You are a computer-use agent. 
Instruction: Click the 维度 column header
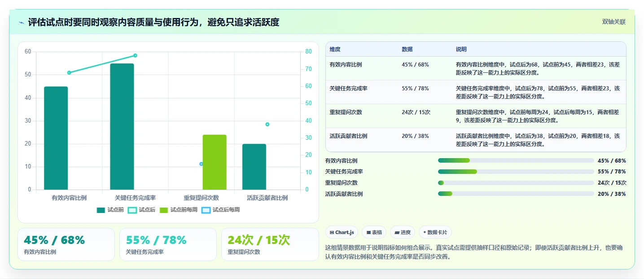click(x=335, y=49)
